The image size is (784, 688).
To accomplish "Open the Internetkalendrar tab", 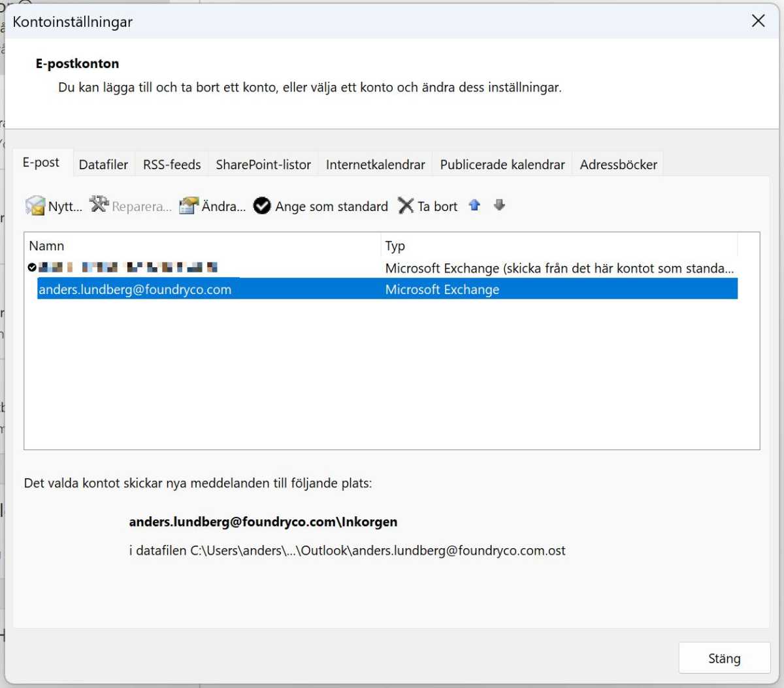I will [374, 164].
